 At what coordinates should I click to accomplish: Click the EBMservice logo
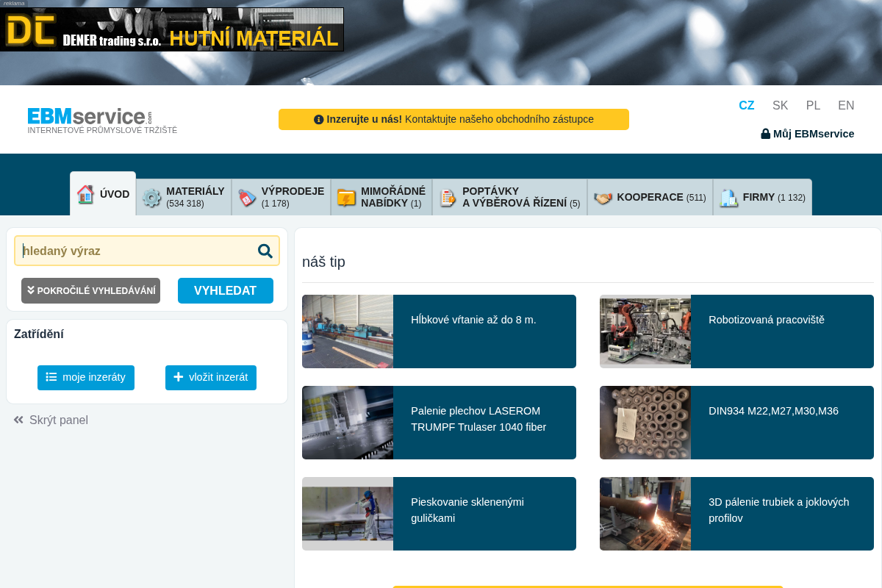[x=102, y=121]
